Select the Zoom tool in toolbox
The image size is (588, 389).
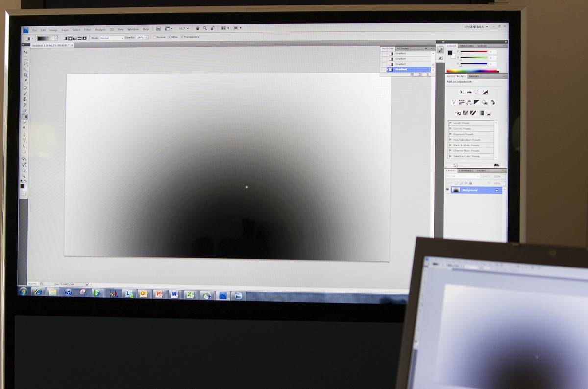(24, 175)
